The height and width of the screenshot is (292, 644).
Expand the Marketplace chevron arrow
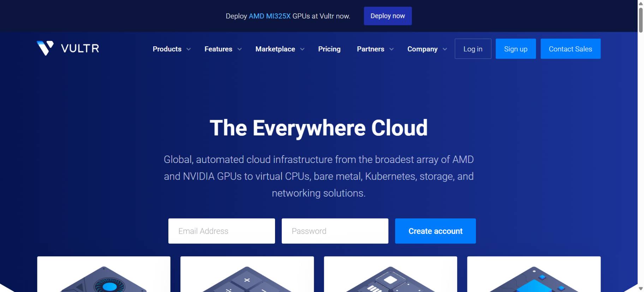[x=302, y=49]
